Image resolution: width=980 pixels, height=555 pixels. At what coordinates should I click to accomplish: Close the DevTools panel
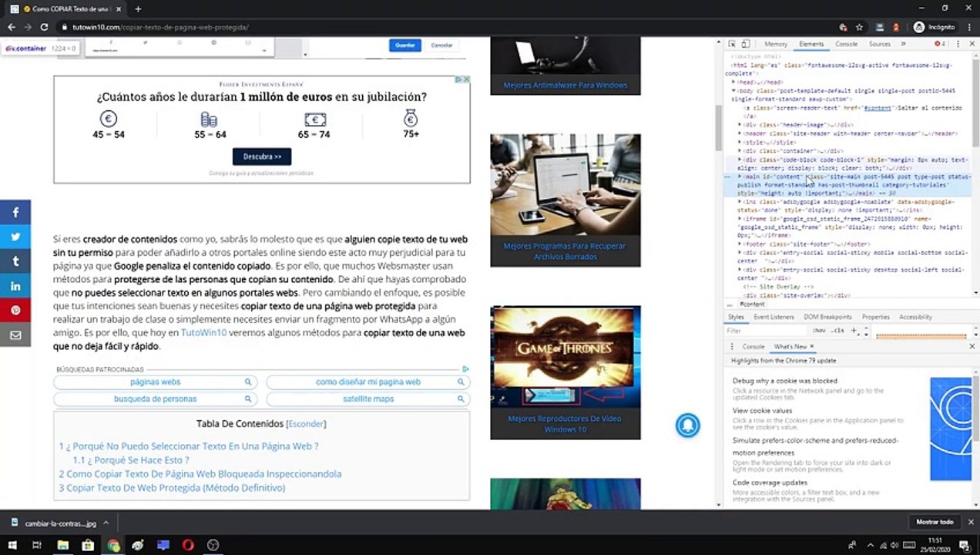click(x=972, y=44)
